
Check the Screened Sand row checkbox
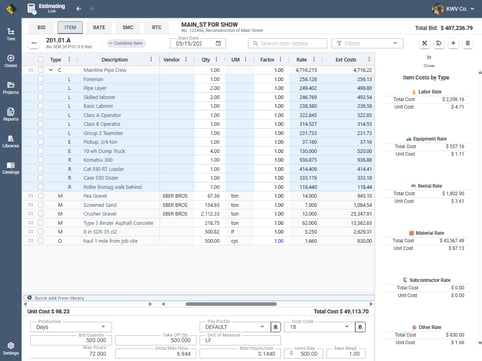[41, 205]
